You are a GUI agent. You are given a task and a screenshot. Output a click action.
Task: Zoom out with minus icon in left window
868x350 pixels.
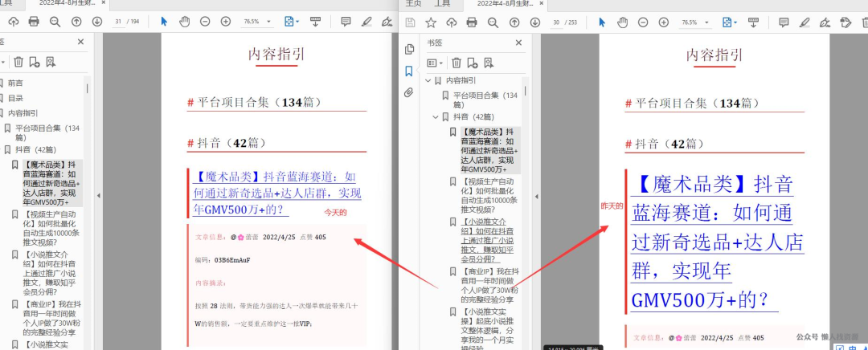coord(205,22)
